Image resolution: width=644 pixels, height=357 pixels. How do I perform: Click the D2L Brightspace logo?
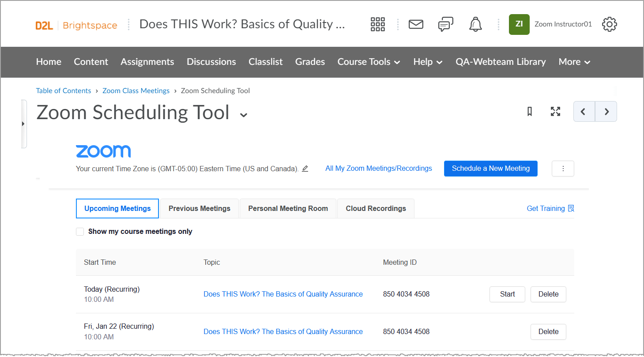pyautogui.click(x=76, y=25)
